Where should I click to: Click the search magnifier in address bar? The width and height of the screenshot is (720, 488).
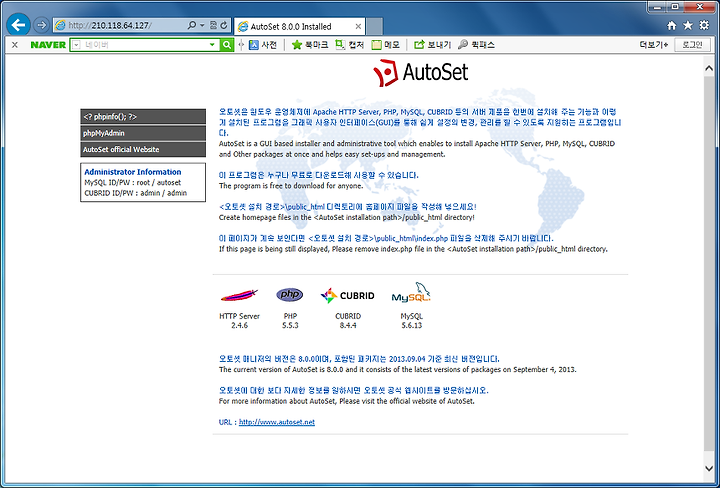(192, 25)
